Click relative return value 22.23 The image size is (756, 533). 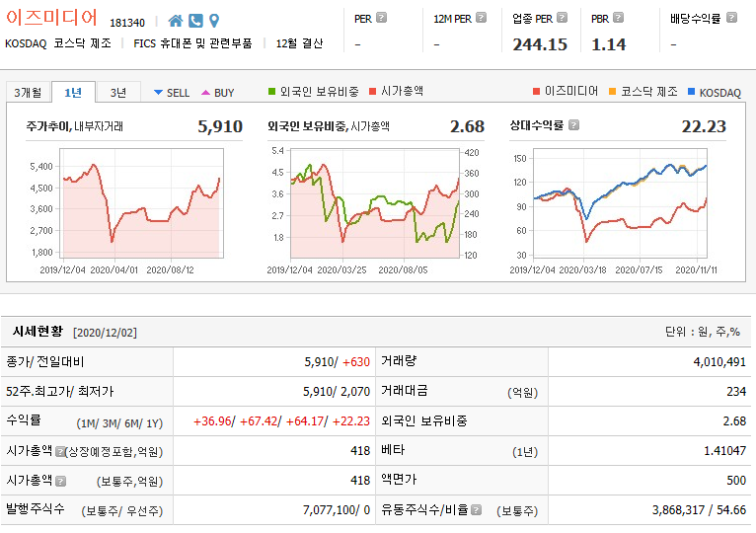click(x=704, y=126)
